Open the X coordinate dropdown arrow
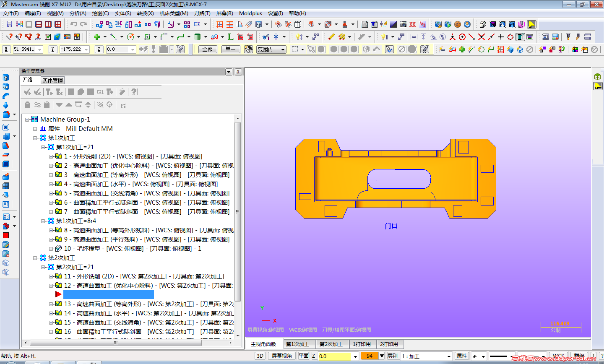 click(40, 49)
